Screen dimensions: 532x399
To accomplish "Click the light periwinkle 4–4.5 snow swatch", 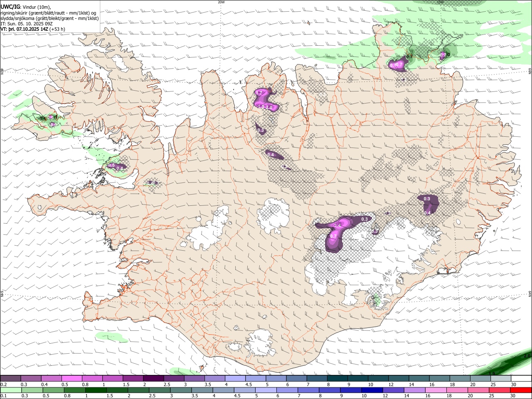I will pos(235,379).
